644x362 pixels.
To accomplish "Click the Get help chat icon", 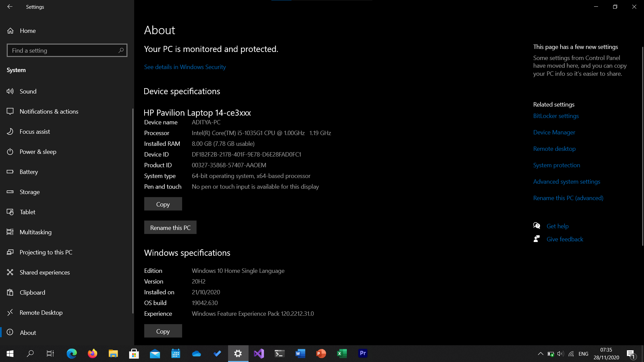I will [x=537, y=226].
